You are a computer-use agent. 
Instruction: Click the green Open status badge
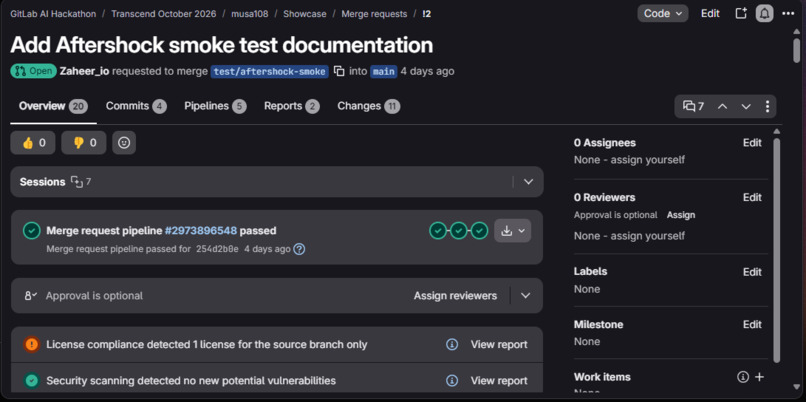coord(33,71)
